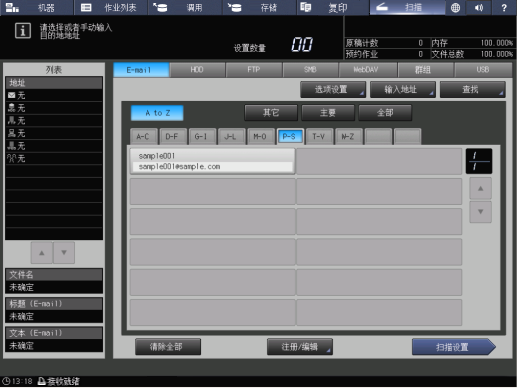517x388 pixels.
Task: Click the 地址 list header
Action: coord(54,83)
